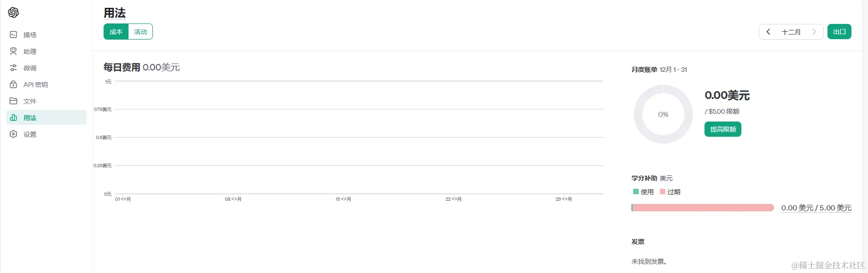The width and height of the screenshot is (868, 273).
Task: Click the API 密钥 lock icon
Action: pos(13,84)
